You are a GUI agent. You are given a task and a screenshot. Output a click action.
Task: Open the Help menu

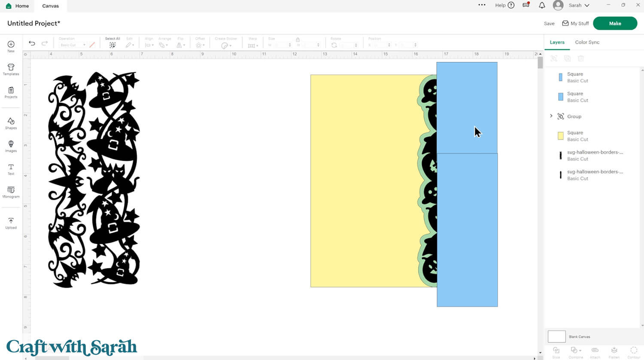coord(504,5)
